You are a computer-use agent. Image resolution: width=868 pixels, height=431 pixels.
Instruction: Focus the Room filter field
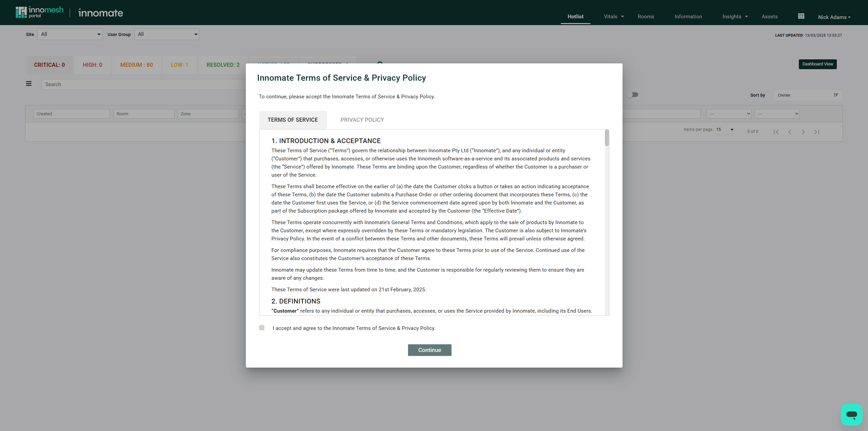pyautogui.click(x=144, y=114)
